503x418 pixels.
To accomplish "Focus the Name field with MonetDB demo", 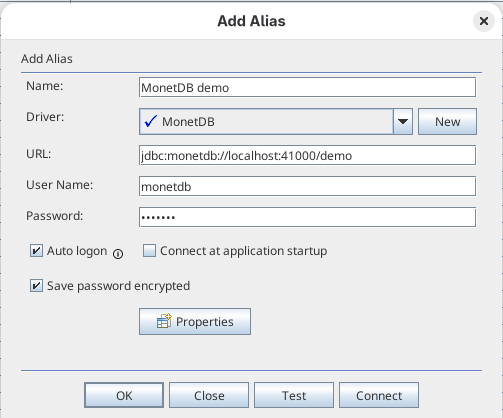I will coord(307,87).
